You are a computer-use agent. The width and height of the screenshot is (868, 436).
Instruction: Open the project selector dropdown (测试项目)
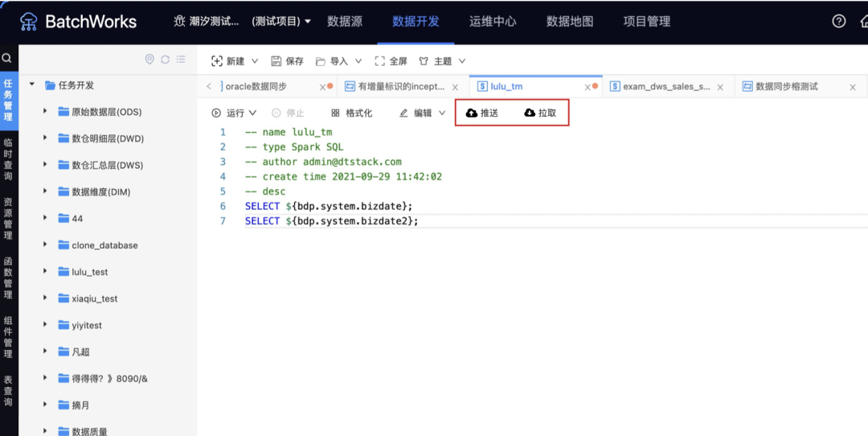[281, 22]
